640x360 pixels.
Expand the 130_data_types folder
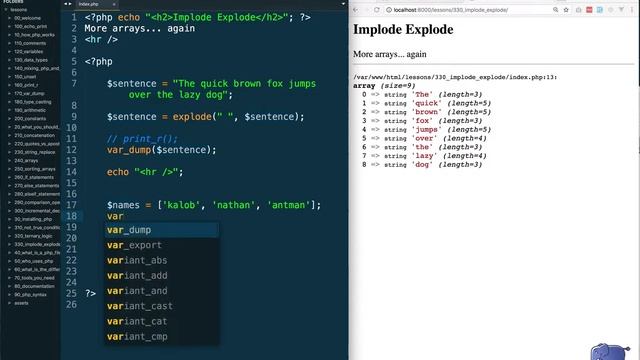(x=9, y=60)
